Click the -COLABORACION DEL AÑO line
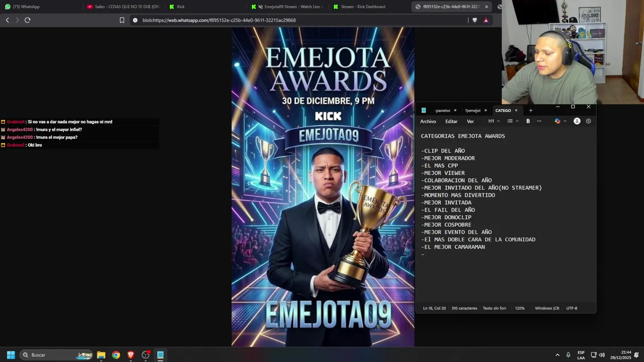This screenshot has width=644, height=362. (x=456, y=180)
